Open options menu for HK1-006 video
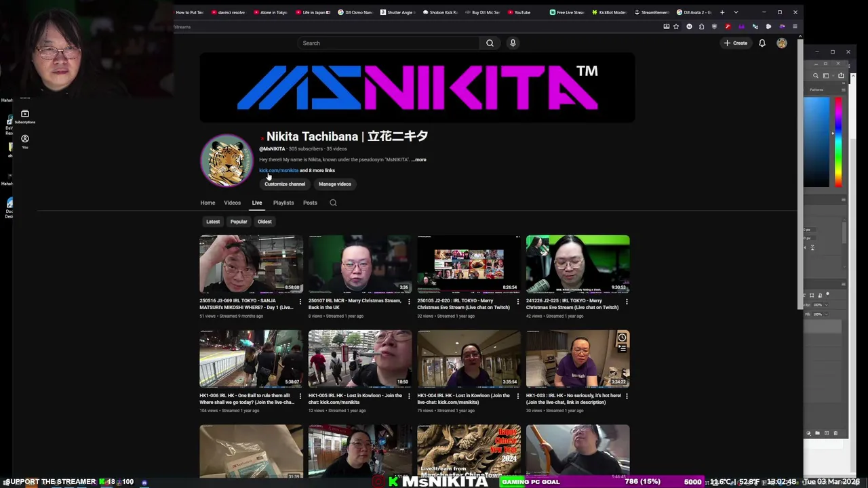Screen dimensions: 868x488 coord(300,396)
